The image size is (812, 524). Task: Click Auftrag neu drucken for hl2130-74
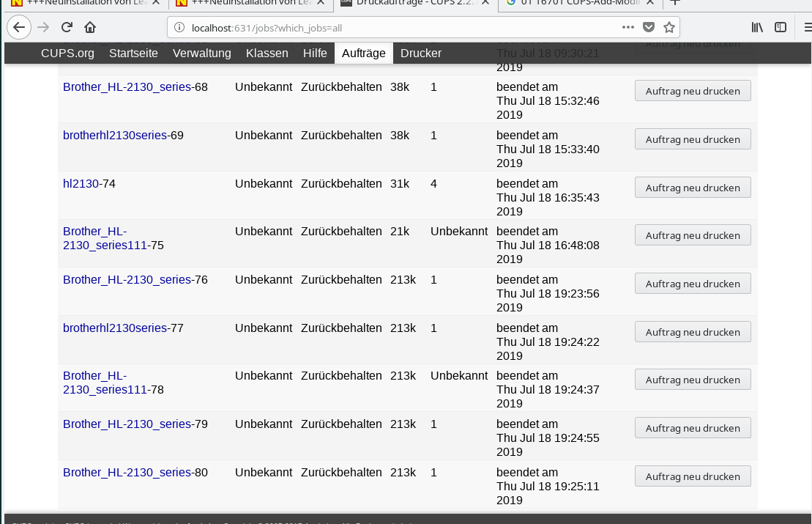pos(693,187)
